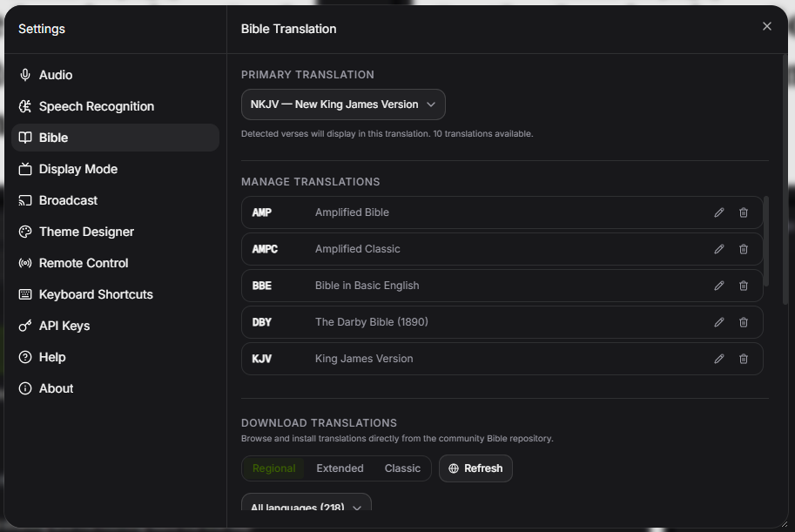Click the palette icon for Theme Designer

(25, 232)
